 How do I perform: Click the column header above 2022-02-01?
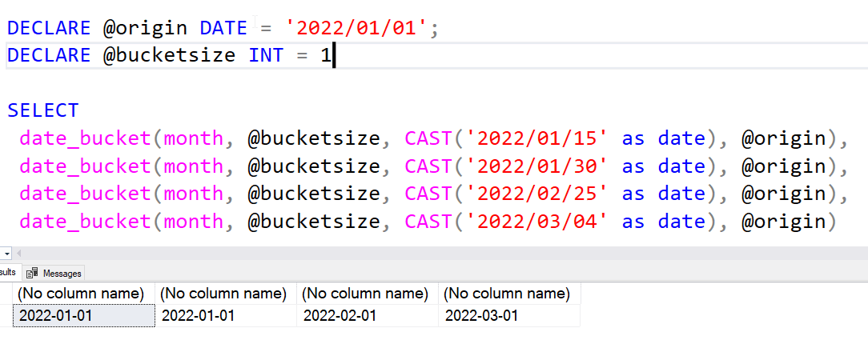point(368,294)
